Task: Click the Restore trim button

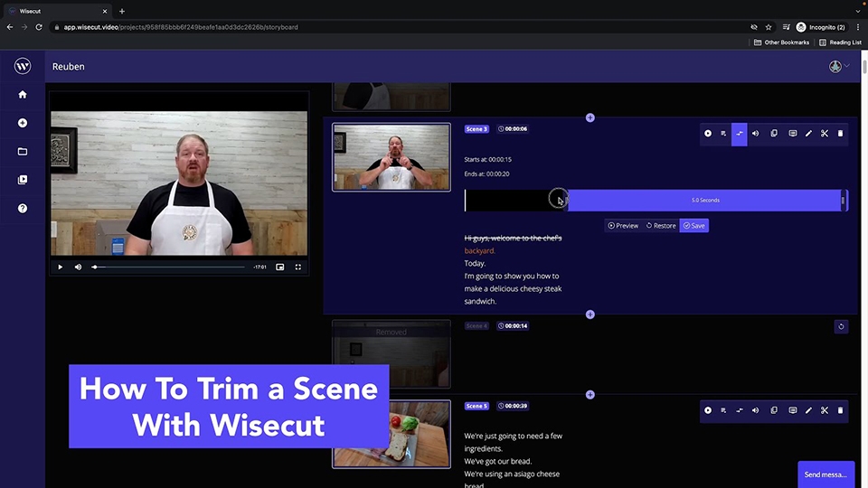Action: 661,226
